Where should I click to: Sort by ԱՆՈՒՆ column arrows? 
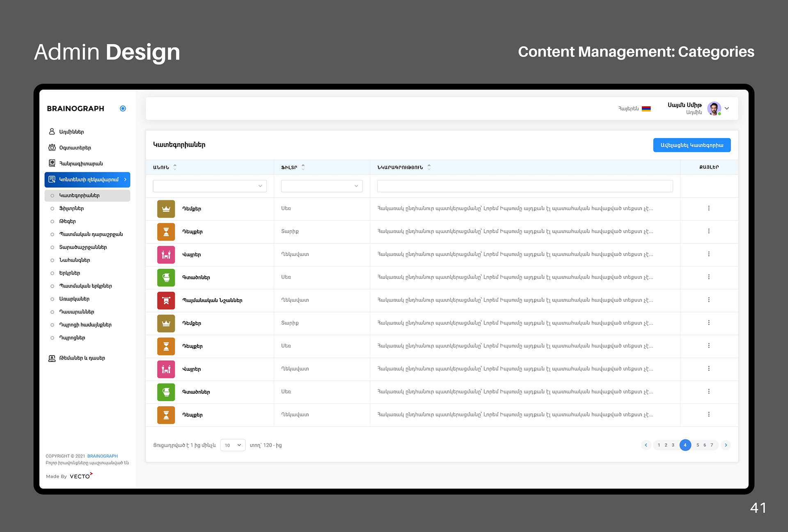click(175, 167)
